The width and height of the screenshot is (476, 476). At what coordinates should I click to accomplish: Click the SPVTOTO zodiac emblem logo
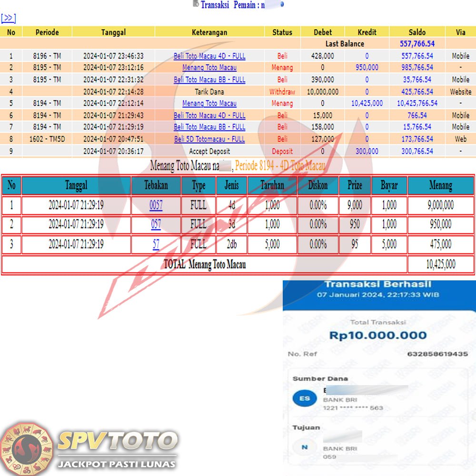26,448
